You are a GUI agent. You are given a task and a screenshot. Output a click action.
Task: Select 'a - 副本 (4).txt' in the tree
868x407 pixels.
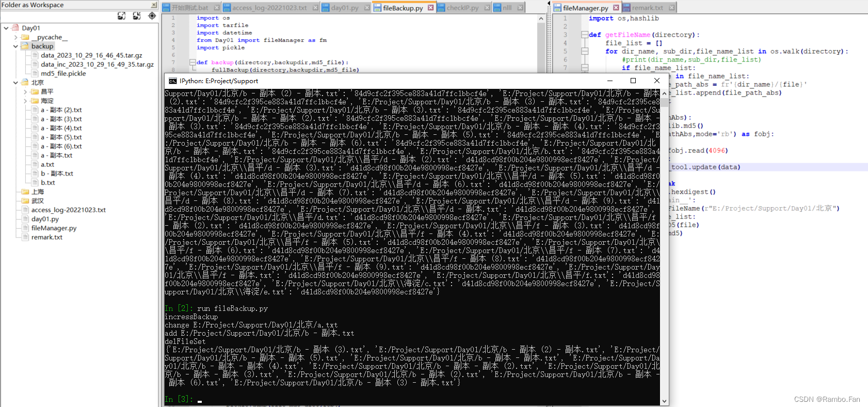[x=61, y=128]
